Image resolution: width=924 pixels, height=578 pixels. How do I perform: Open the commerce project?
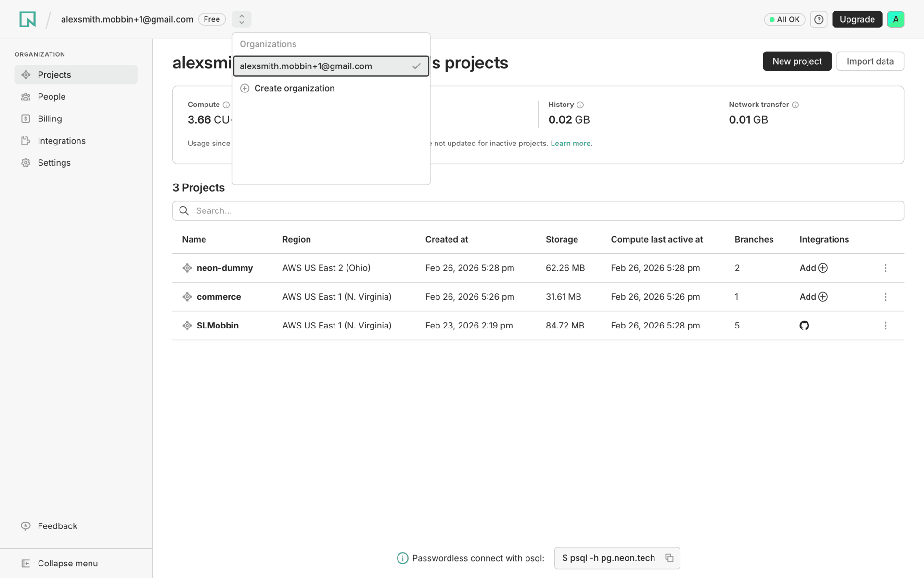coord(219,297)
